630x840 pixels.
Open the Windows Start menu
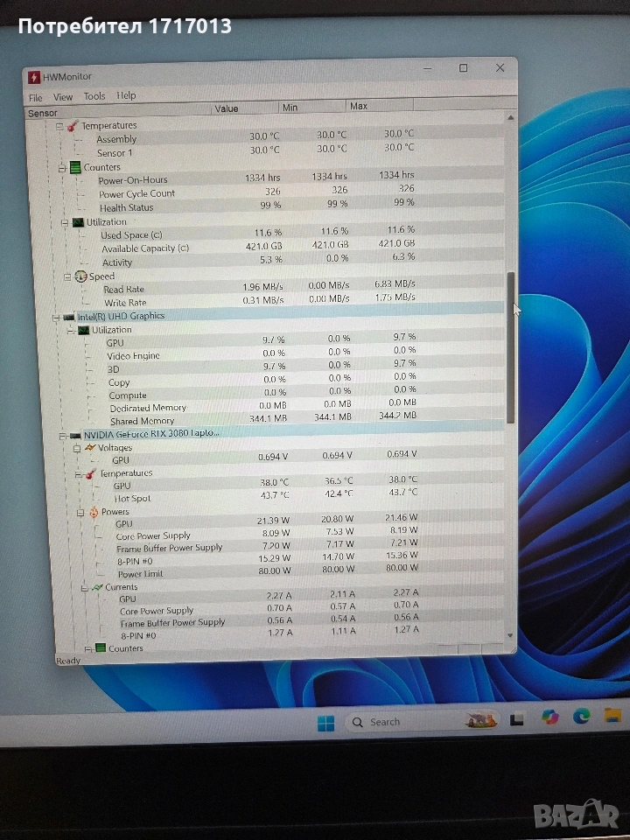(x=325, y=723)
